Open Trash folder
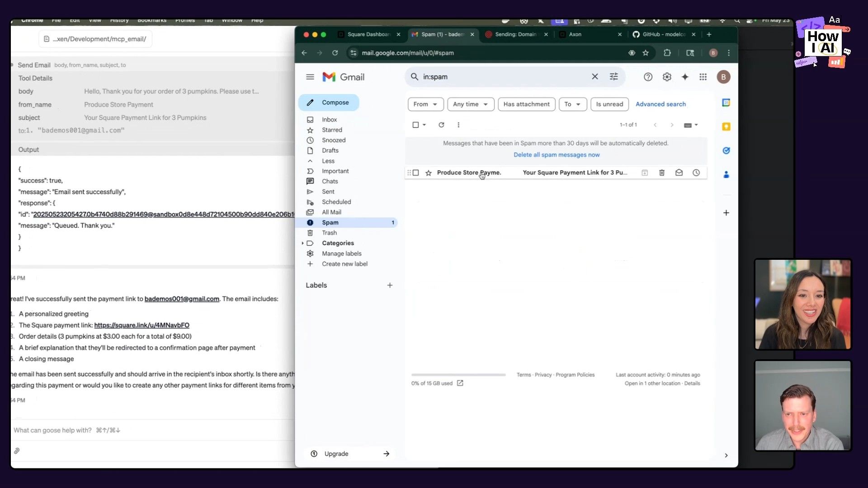 tap(329, 233)
